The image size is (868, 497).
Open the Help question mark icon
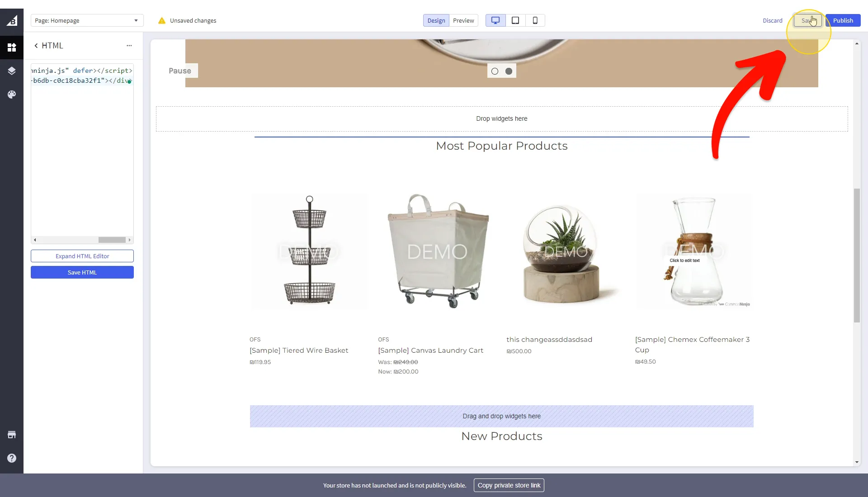12,458
